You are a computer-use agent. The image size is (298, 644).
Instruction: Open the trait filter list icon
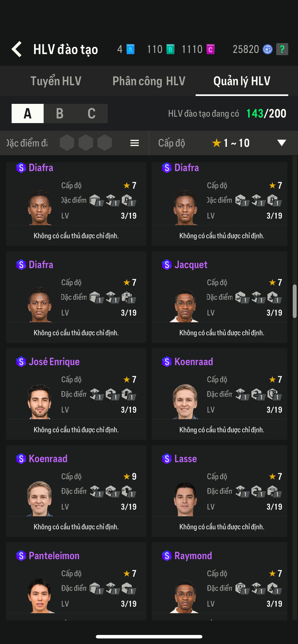[135, 143]
